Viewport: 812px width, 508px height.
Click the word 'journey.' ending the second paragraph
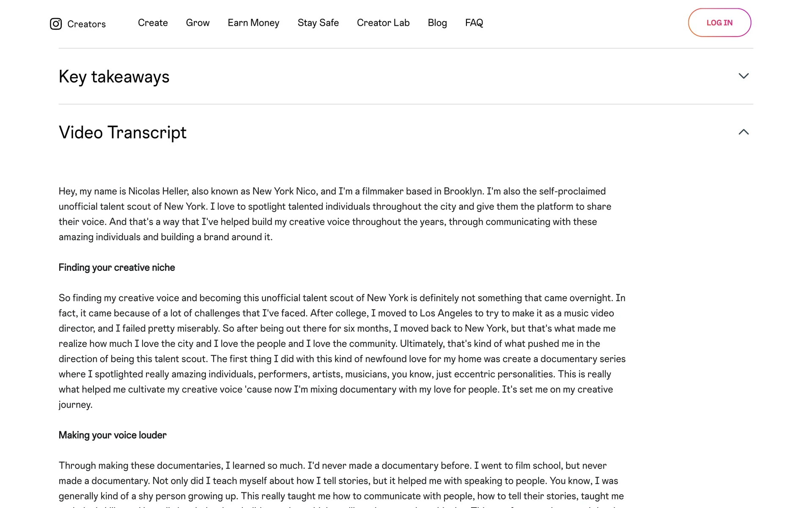point(75,405)
